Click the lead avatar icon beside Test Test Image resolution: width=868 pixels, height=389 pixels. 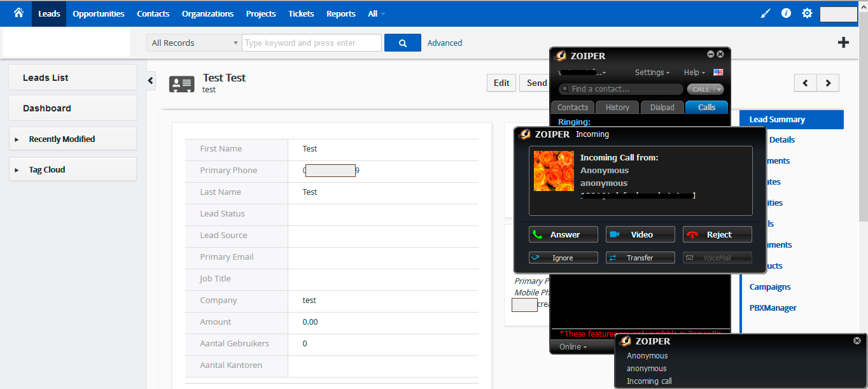tap(181, 83)
